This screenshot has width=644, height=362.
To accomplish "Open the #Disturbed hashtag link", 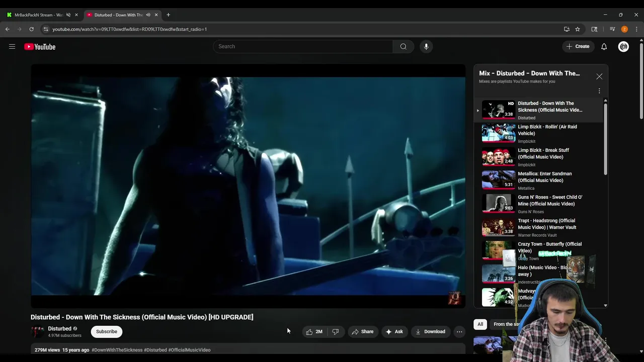I will point(155,350).
